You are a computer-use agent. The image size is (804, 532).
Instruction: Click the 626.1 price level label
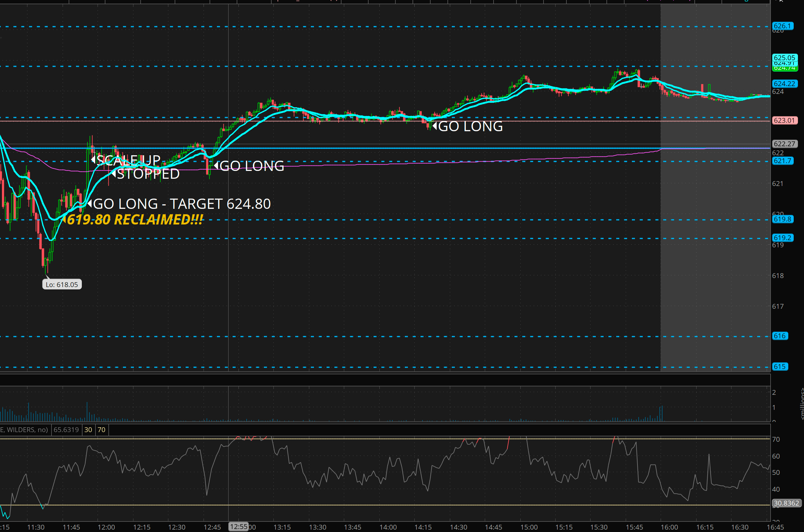click(x=782, y=26)
